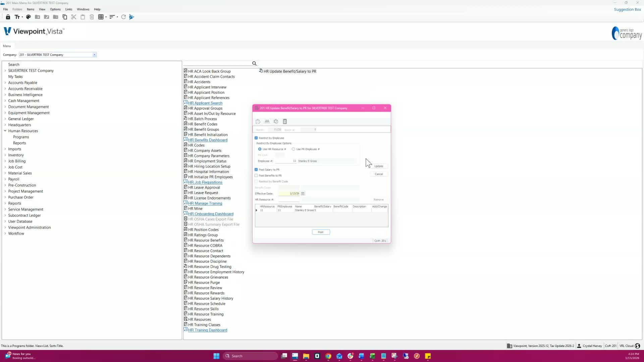Collapse the Human Resources tree node
Screen dimensions: 644x362
[x=5, y=131]
